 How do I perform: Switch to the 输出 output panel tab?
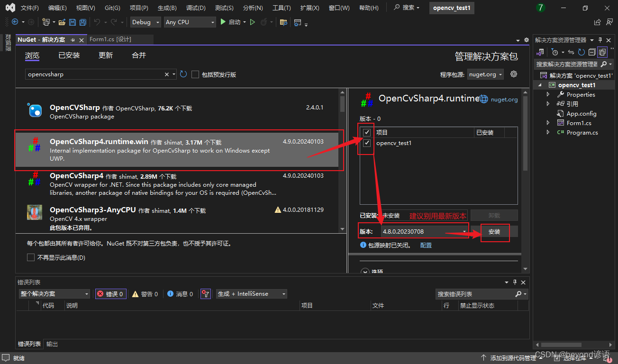(x=52, y=344)
